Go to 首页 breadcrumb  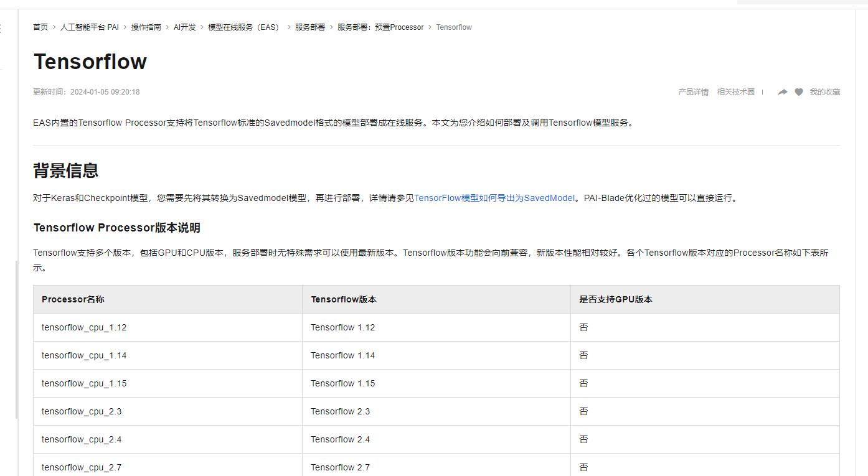click(x=40, y=27)
